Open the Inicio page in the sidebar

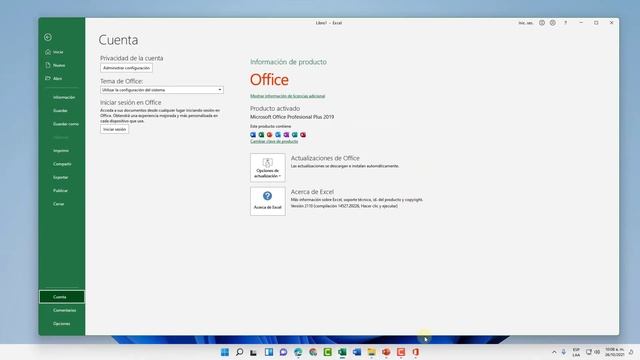[x=54, y=52]
